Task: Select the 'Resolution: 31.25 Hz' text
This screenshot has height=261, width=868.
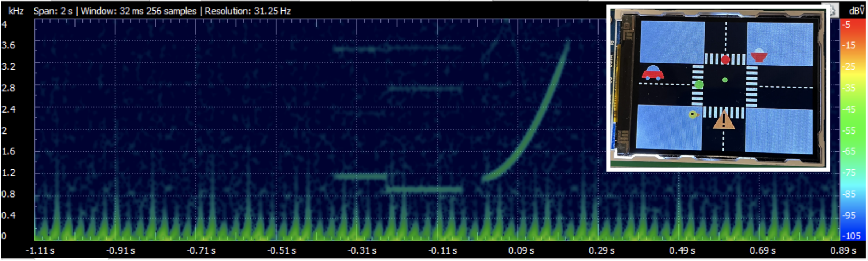Action: pyautogui.click(x=247, y=11)
